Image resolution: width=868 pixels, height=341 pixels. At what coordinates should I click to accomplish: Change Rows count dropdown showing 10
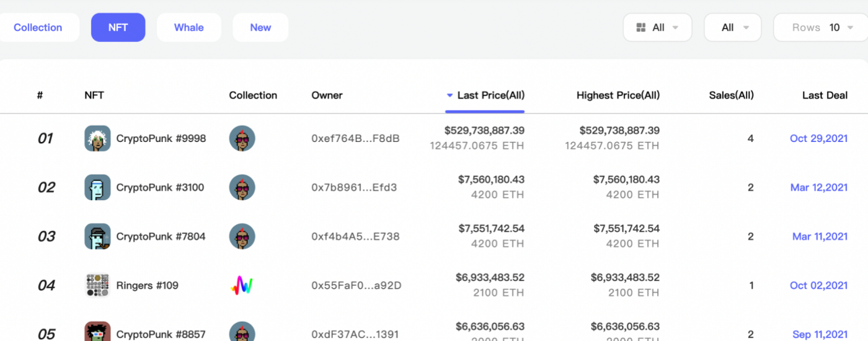pyautogui.click(x=820, y=27)
